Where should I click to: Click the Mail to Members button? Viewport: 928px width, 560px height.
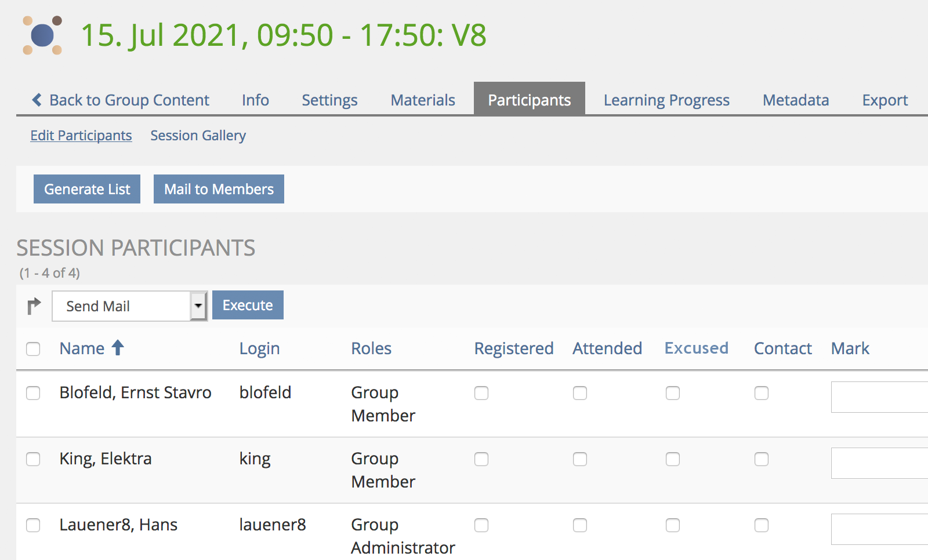219,189
